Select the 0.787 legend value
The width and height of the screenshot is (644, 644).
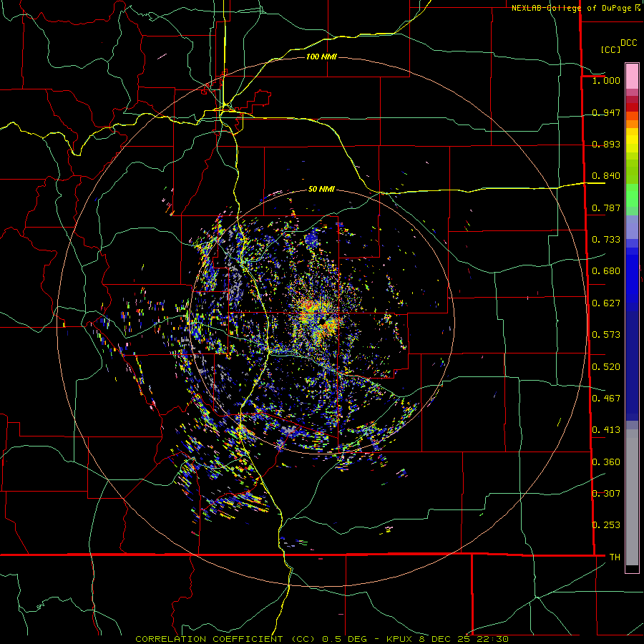pyautogui.click(x=606, y=208)
